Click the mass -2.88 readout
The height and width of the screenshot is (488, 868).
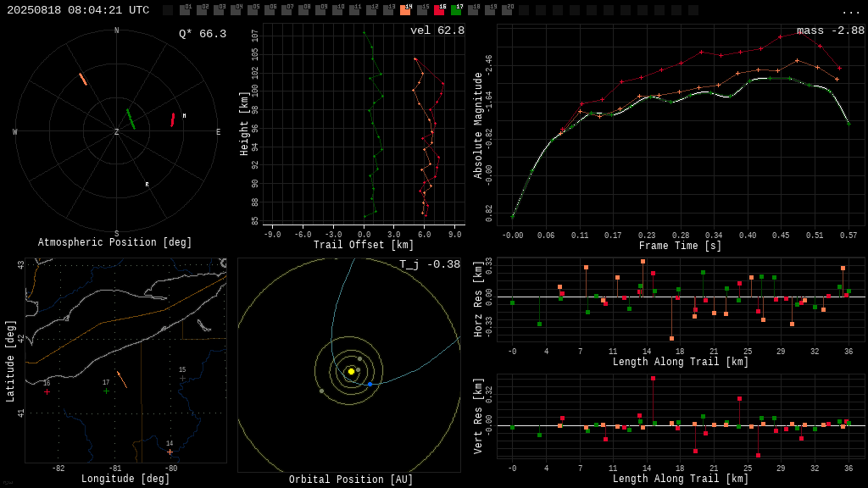[x=831, y=30]
